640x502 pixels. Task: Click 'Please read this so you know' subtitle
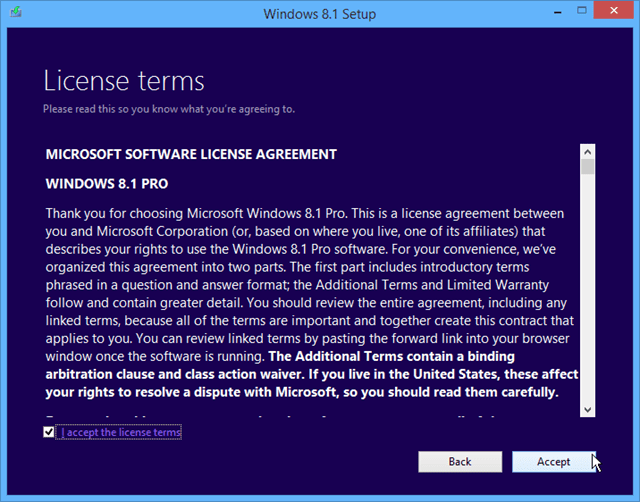coord(169,109)
